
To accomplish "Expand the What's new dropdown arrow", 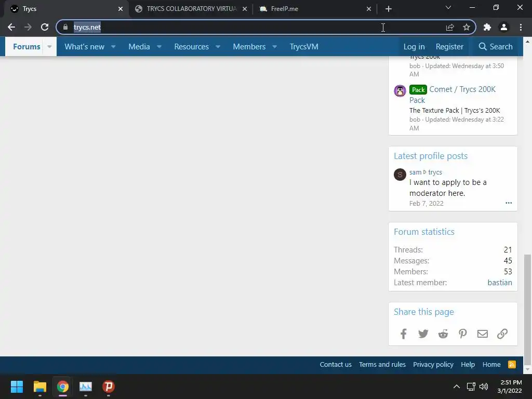I will point(113,47).
